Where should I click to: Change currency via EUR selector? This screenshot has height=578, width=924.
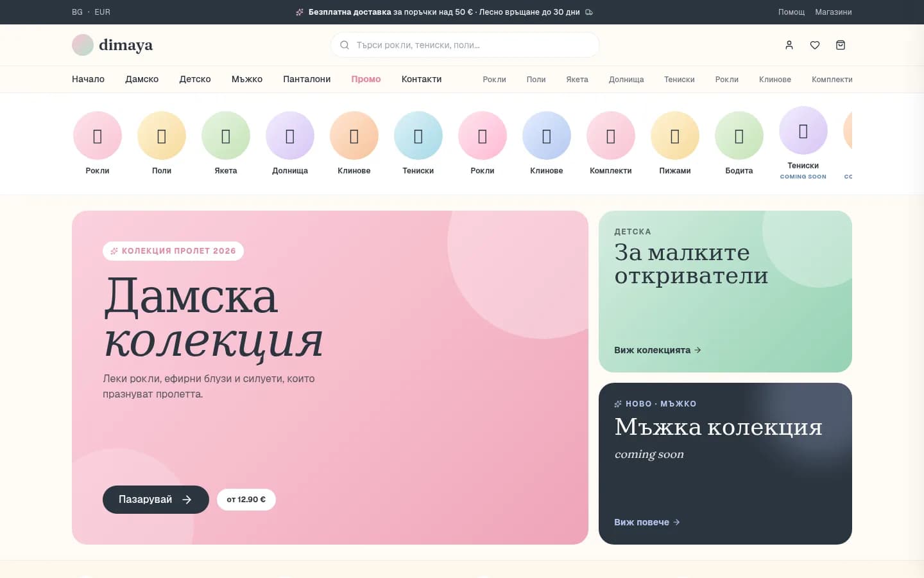102,12
